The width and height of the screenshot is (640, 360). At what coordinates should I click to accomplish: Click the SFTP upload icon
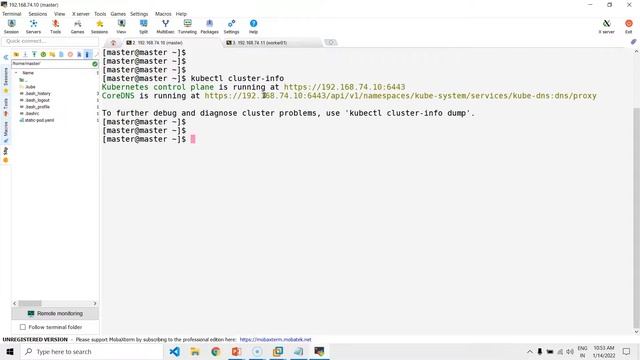pyautogui.click(x=34, y=54)
